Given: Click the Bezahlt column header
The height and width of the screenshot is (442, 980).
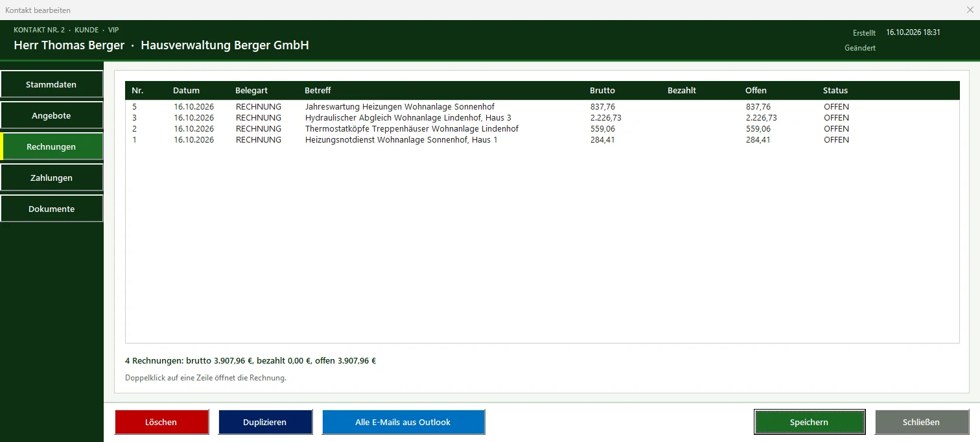Looking at the screenshot, I should (x=682, y=91).
